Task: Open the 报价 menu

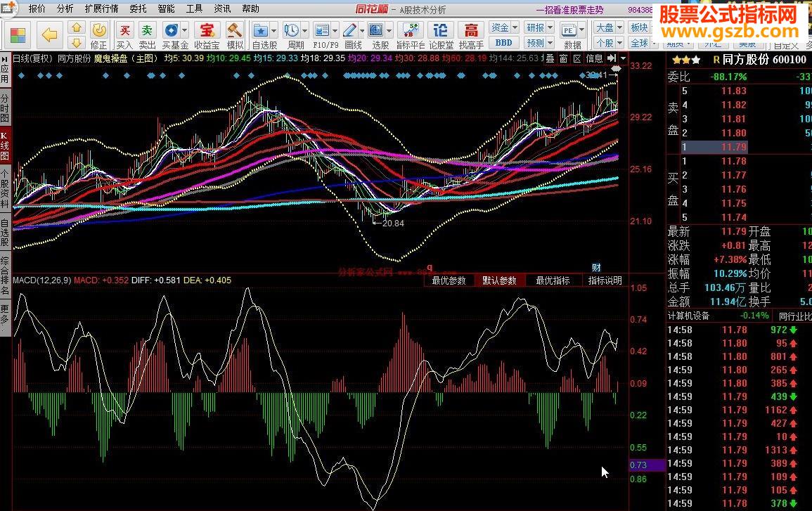Action: pyautogui.click(x=37, y=9)
